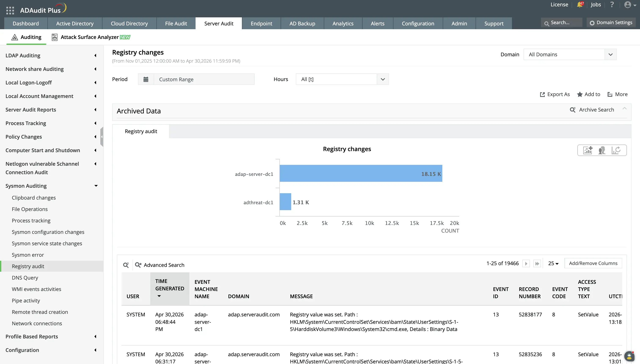Expand Policy Changes section
The height and width of the screenshot is (364, 640).
[51, 137]
